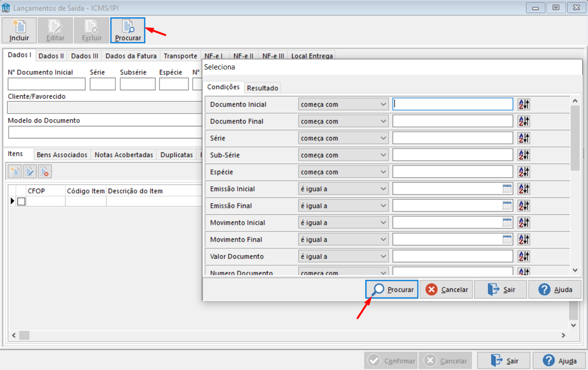
Task: Click sort icon for Documento Final row
Action: (524, 121)
